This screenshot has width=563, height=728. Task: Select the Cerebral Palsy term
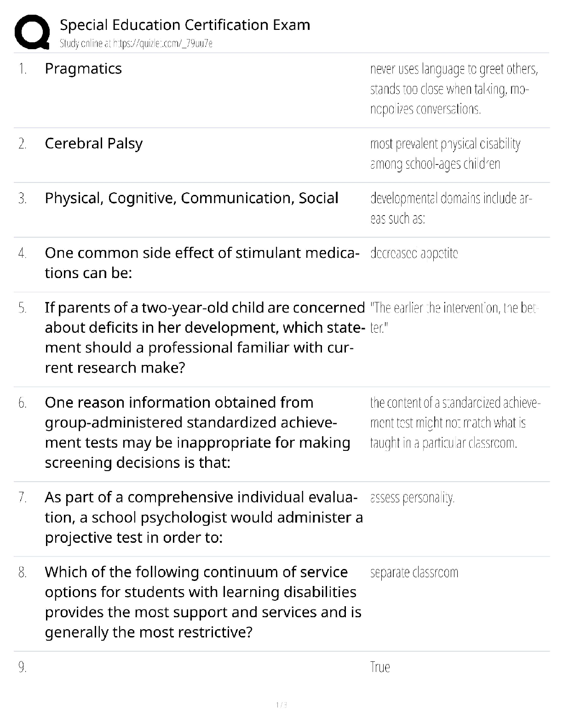tap(94, 144)
